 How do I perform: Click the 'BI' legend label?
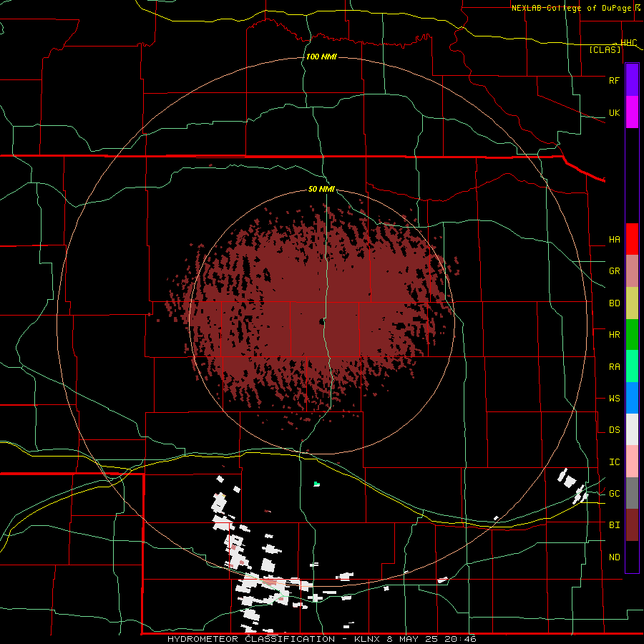tap(614, 525)
